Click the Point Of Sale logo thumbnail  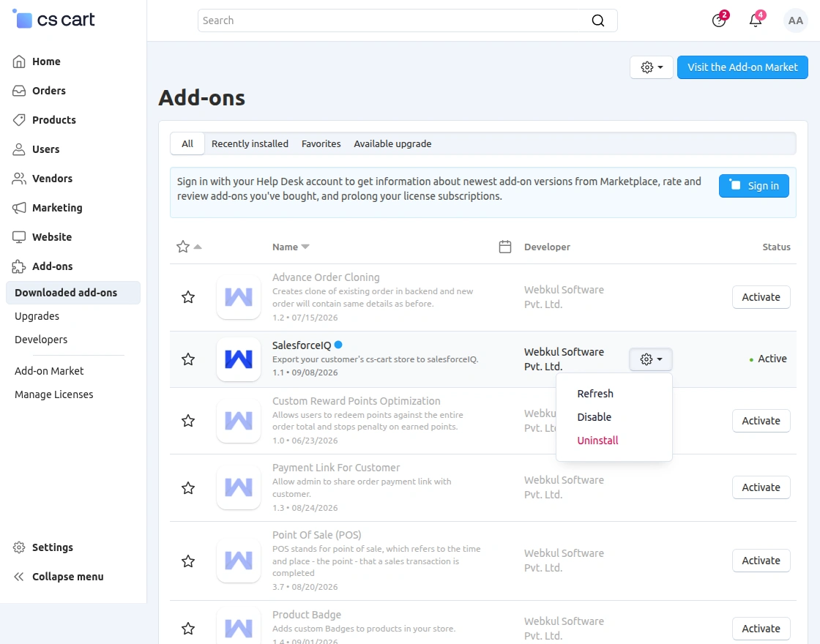tap(239, 561)
